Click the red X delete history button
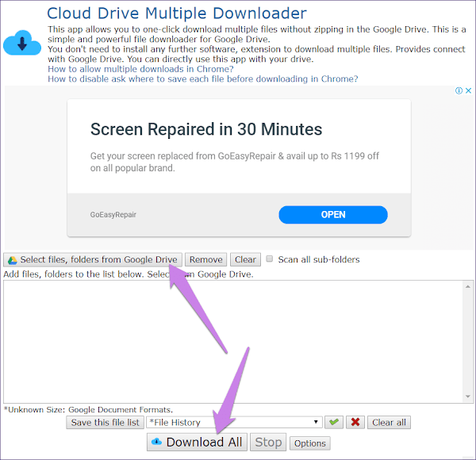The height and width of the screenshot is (460, 476). (x=355, y=422)
